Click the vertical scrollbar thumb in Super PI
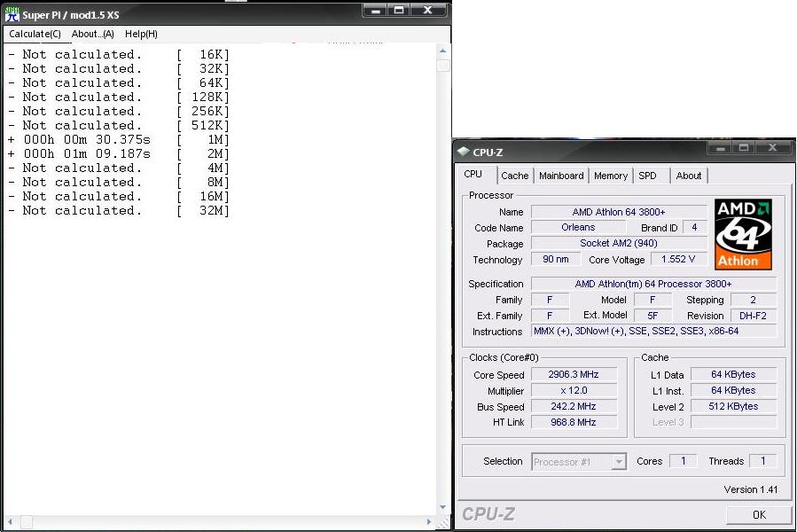The width and height of the screenshot is (797, 532). tap(442, 66)
